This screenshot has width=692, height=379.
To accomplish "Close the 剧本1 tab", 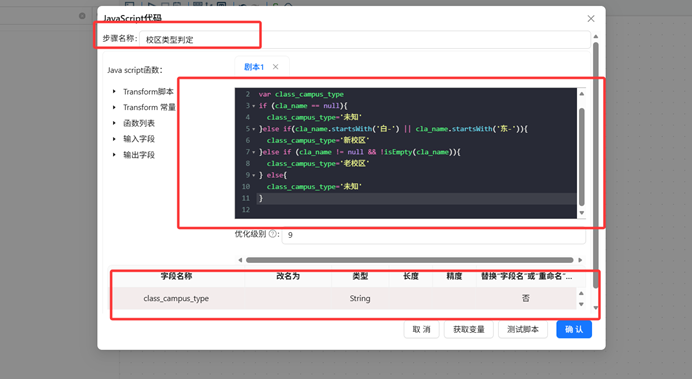I will coord(275,67).
